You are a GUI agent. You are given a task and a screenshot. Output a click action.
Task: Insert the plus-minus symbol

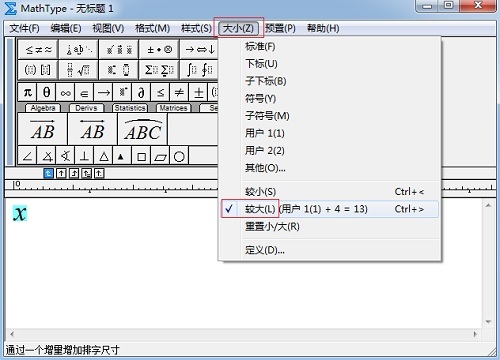pos(198,92)
